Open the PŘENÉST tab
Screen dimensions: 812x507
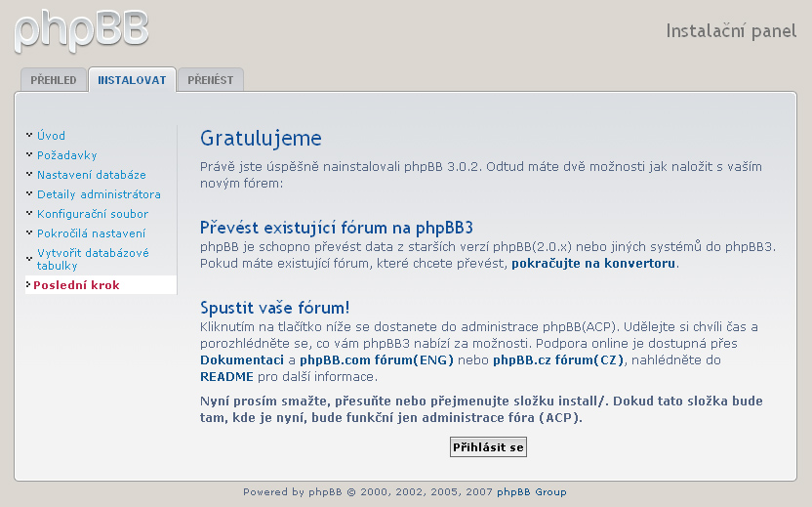pyautogui.click(x=210, y=80)
